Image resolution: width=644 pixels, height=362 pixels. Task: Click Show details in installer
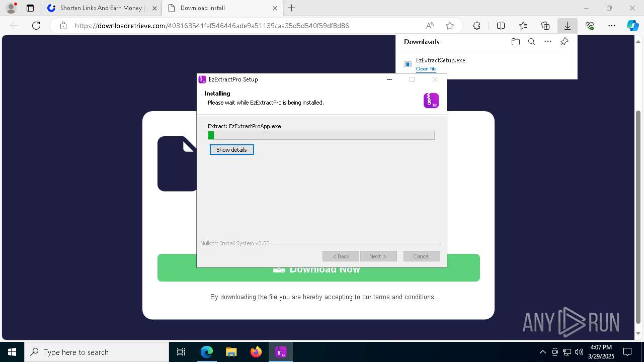[231, 150]
